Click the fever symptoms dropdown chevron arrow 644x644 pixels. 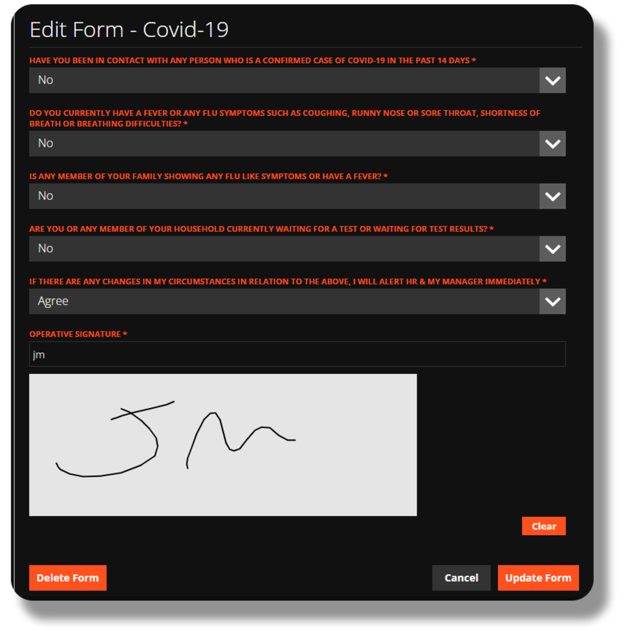553,144
